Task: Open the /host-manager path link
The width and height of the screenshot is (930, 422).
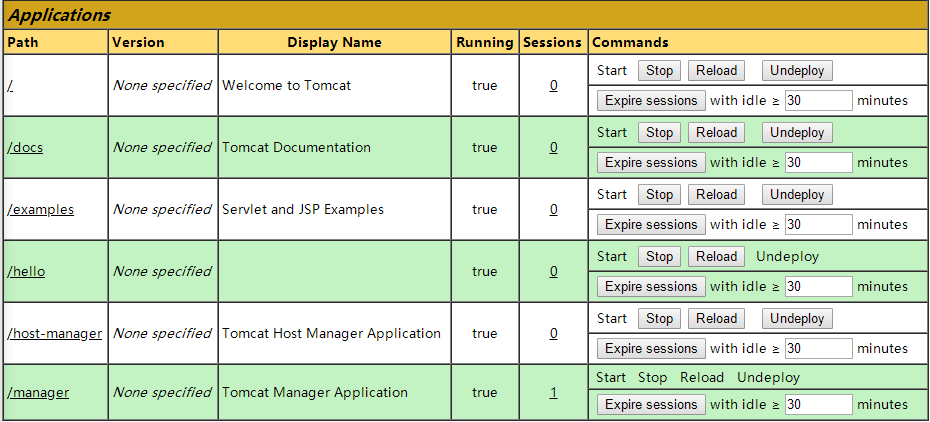Action: pyautogui.click(x=55, y=334)
